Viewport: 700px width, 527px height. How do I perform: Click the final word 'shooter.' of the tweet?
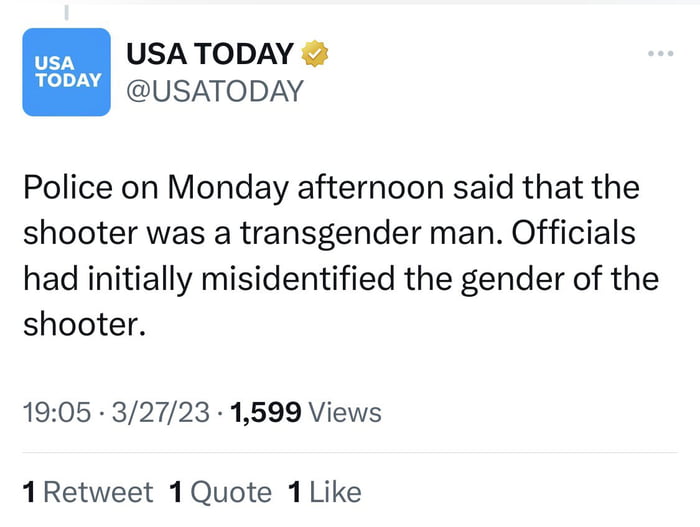[x=84, y=323]
